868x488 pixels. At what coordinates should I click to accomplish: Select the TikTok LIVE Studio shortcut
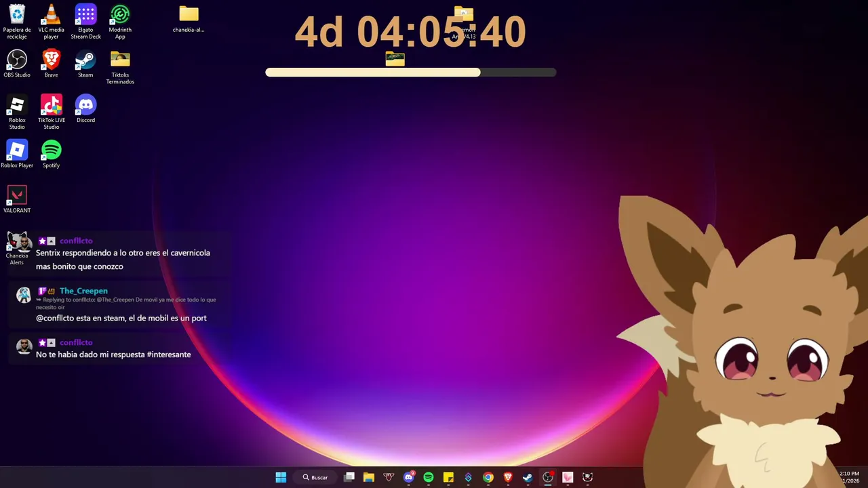pyautogui.click(x=52, y=112)
